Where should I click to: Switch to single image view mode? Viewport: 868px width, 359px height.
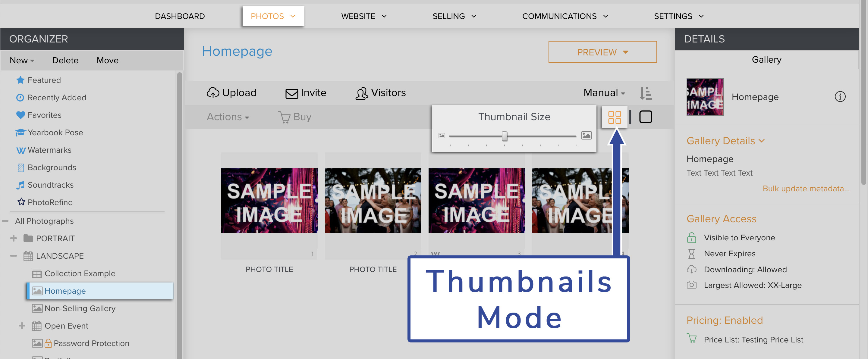646,117
